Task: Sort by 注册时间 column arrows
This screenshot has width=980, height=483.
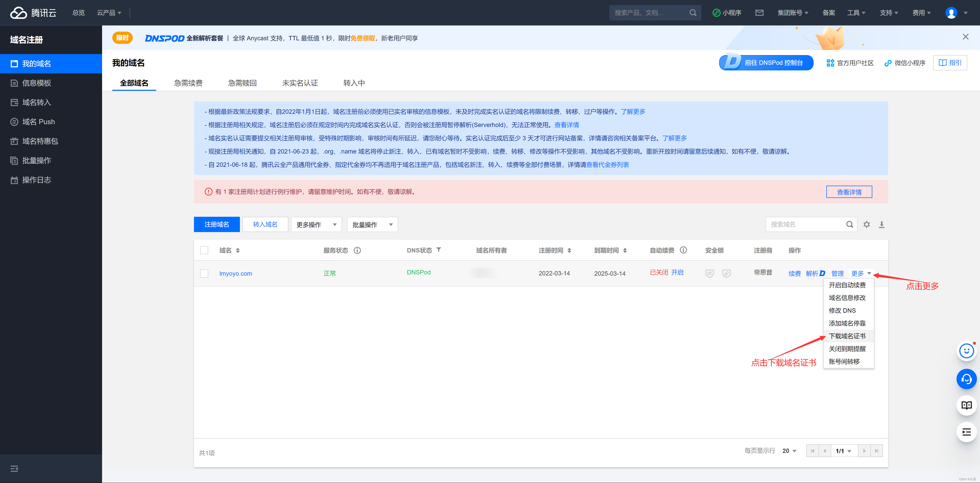Action: click(x=569, y=250)
